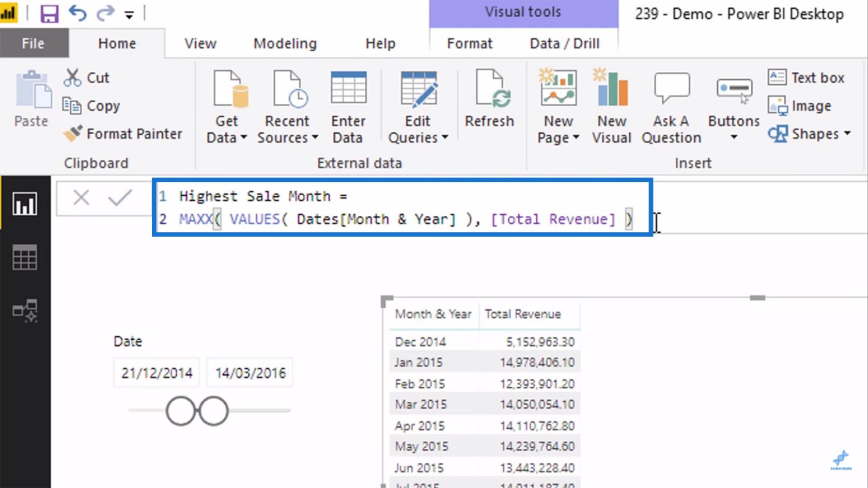Select the Dec 2014 row cell
The width and height of the screenshot is (868, 488).
point(420,342)
